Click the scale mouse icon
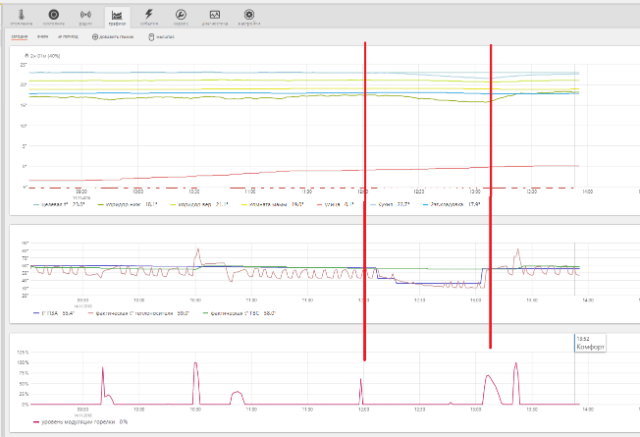640x437 pixels. pos(151,37)
